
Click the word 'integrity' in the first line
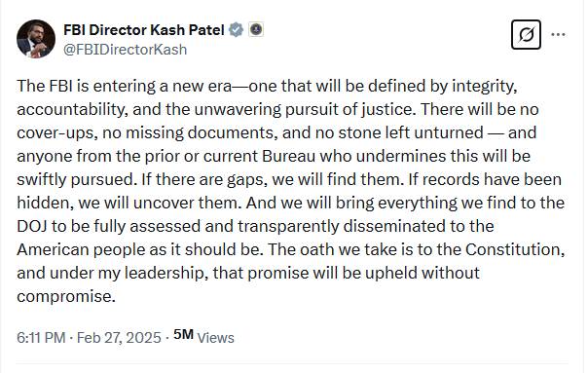click(x=483, y=87)
